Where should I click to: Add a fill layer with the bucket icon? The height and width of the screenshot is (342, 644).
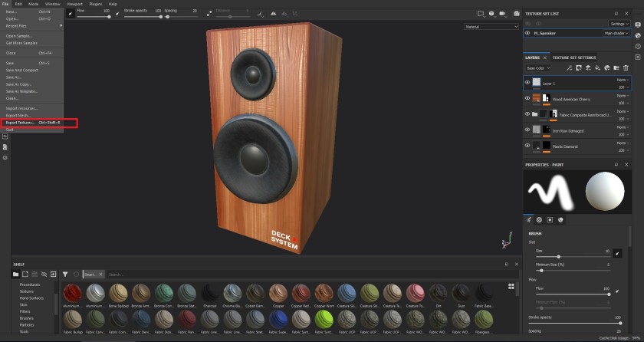point(597,68)
